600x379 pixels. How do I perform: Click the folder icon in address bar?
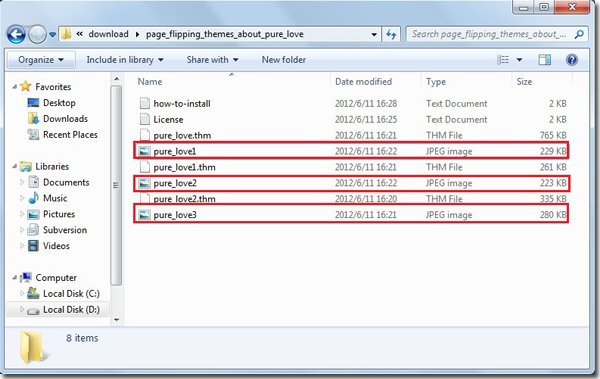coord(66,34)
